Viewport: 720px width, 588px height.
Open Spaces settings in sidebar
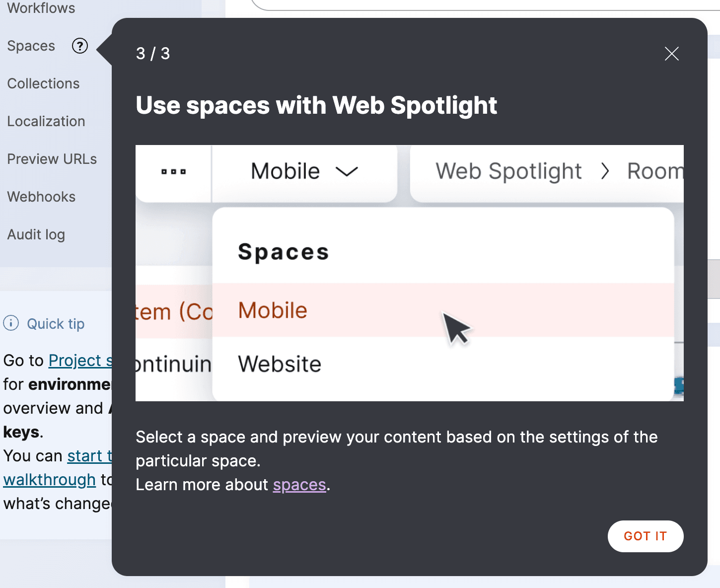31,46
